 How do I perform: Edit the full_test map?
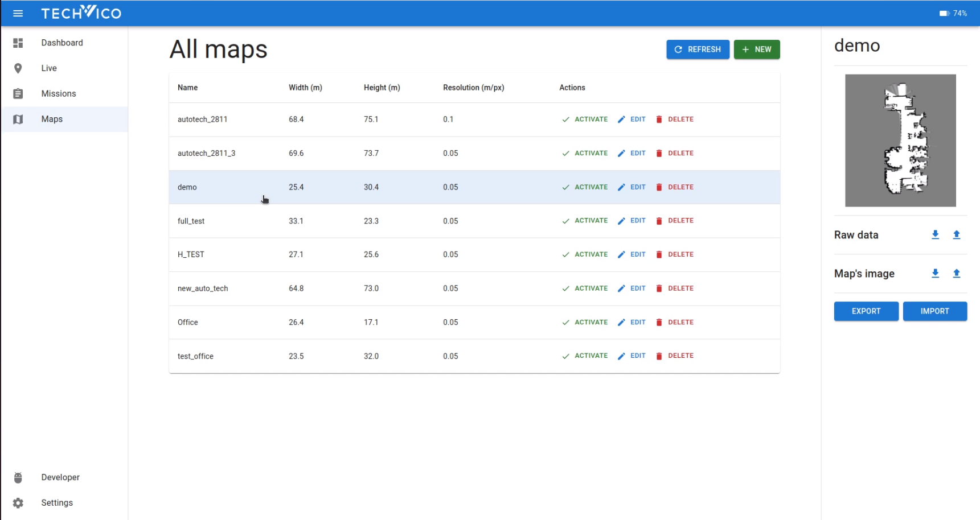click(x=632, y=221)
